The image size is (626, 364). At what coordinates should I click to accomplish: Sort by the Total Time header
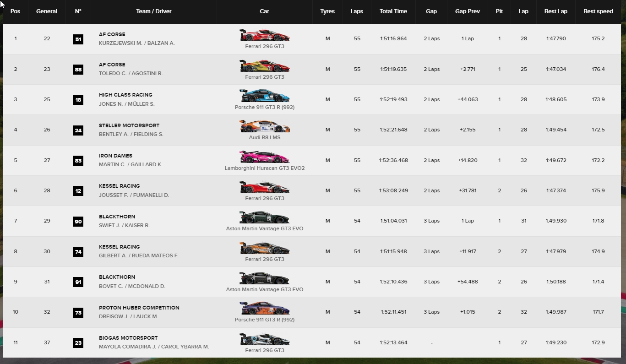(393, 11)
